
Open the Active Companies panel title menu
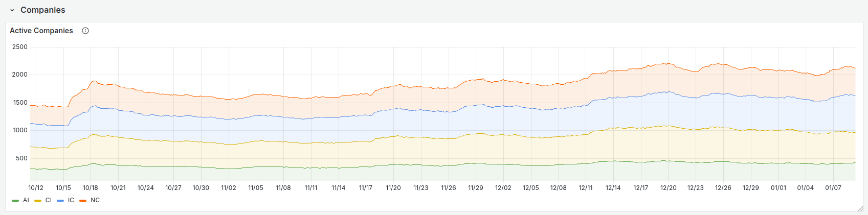coord(41,31)
